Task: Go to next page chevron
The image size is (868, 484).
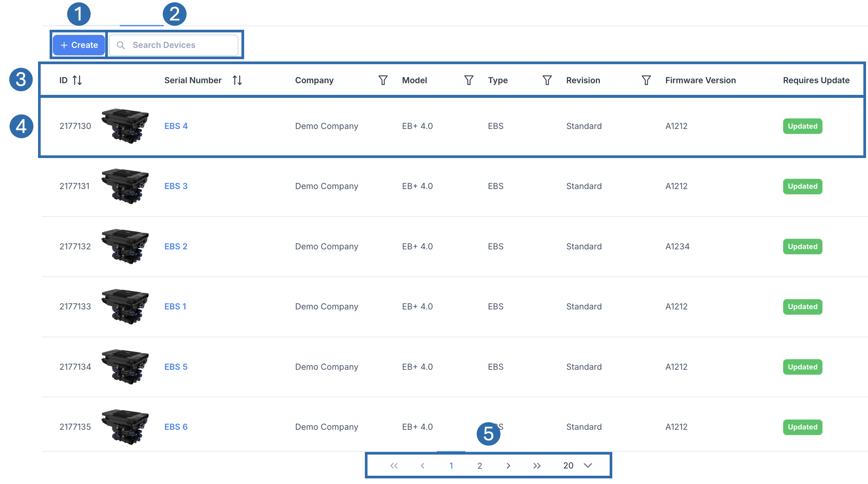Action: click(x=508, y=465)
